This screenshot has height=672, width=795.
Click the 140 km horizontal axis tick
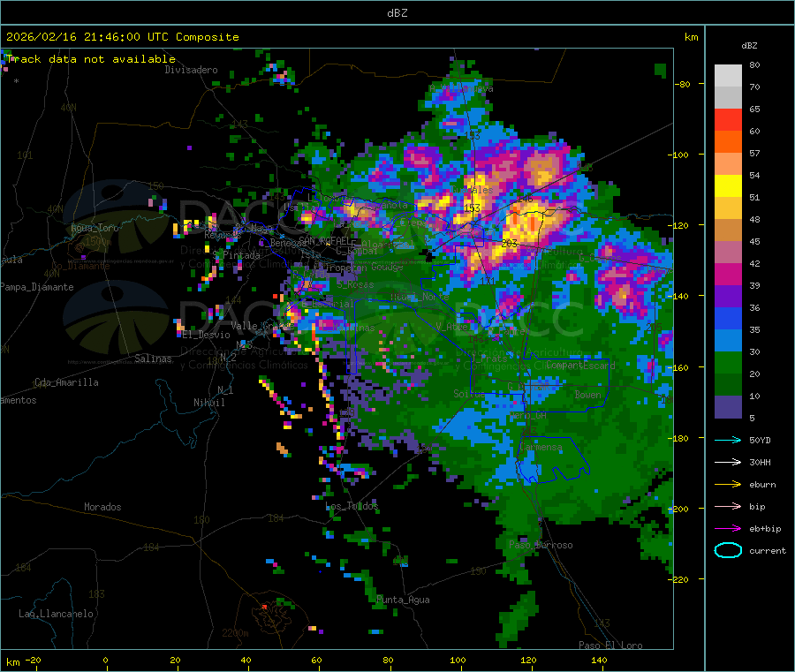pyautogui.click(x=599, y=660)
